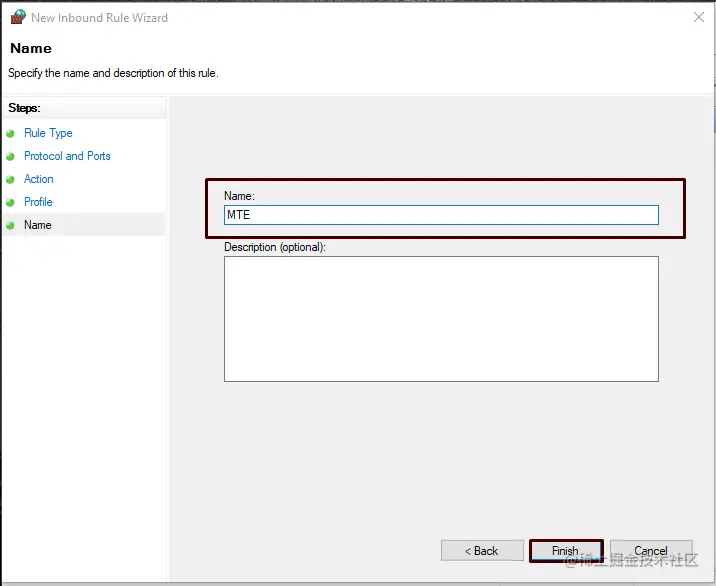This screenshot has height=586, width=716.
Task: Click the green bullet beside Action
Action: coord(11,179)
